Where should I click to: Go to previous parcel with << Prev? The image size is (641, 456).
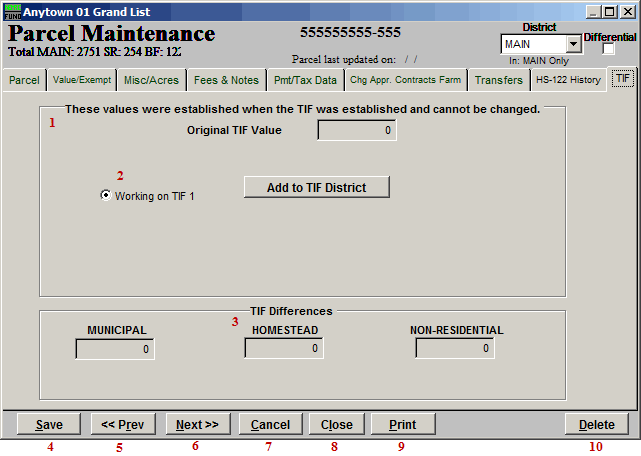coord(123,425)
